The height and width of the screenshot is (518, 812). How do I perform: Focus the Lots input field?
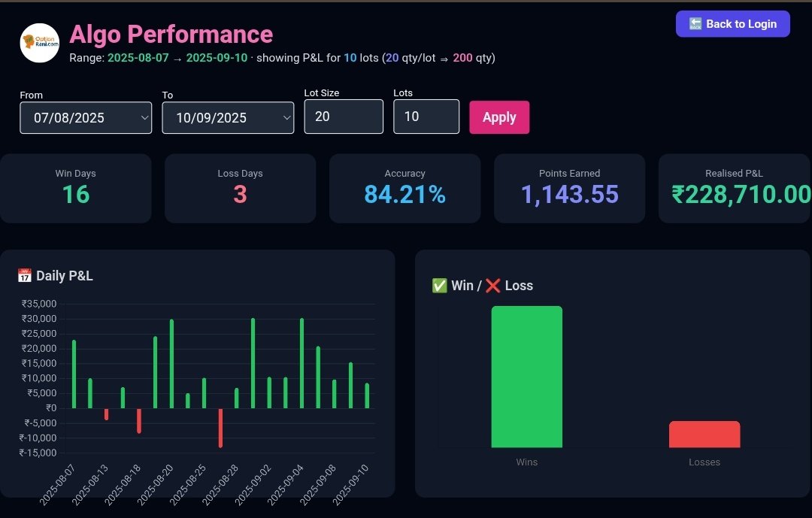point(426,117)
